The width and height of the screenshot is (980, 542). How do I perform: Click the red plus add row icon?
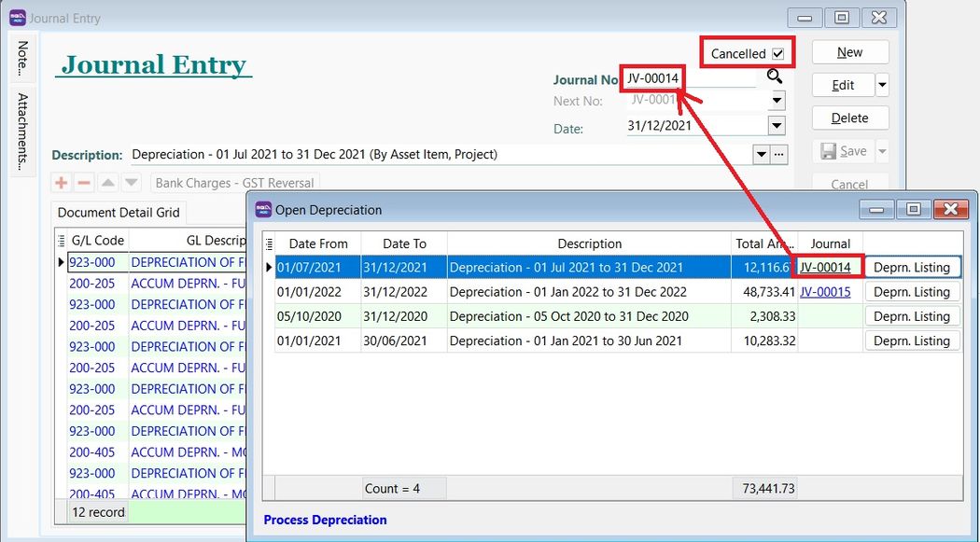point(62,183)
